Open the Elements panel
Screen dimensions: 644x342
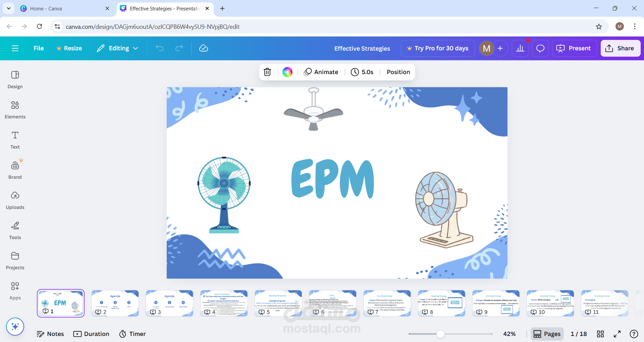pyautogui.click(x=15, y=110)
